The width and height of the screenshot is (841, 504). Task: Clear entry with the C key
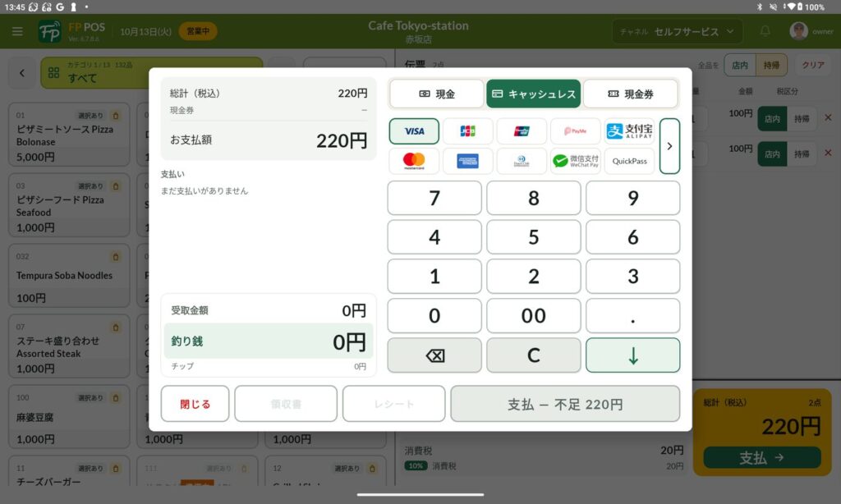[534, 355]
